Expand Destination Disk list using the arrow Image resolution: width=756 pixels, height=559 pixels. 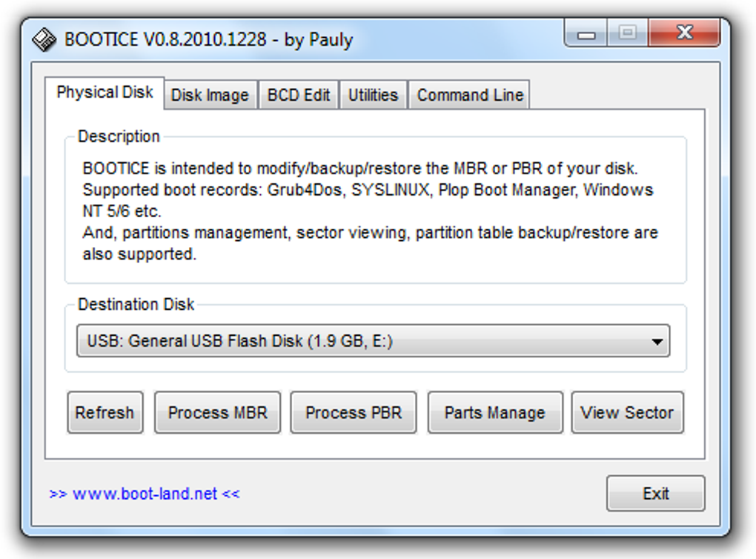pos(656,342)
